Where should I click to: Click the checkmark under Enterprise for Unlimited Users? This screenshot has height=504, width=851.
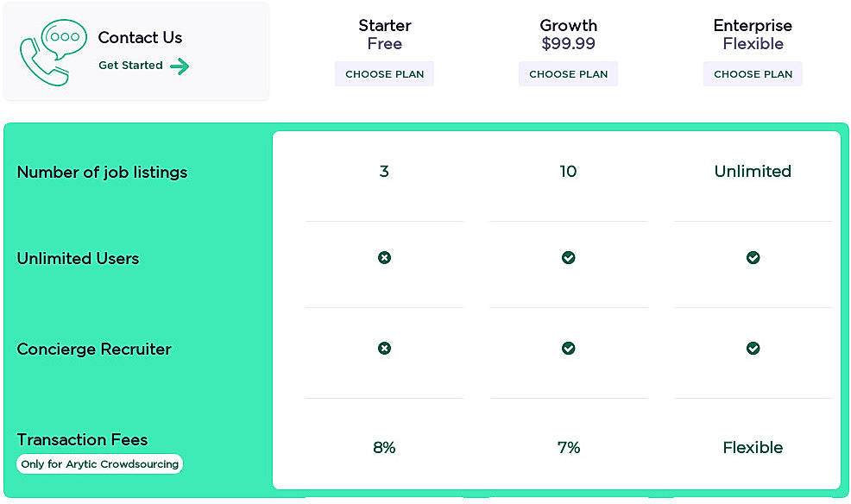pyautogui.click(x=753, y=257)
